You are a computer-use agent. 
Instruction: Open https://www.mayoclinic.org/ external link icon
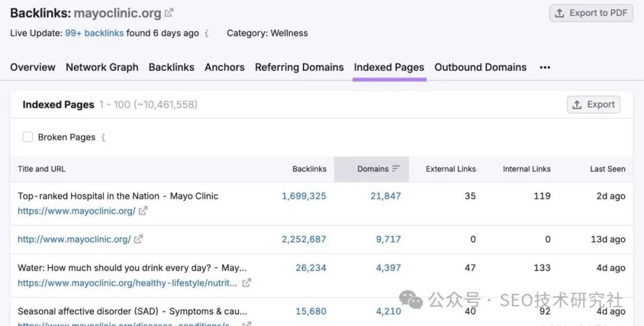pos(143,211)
